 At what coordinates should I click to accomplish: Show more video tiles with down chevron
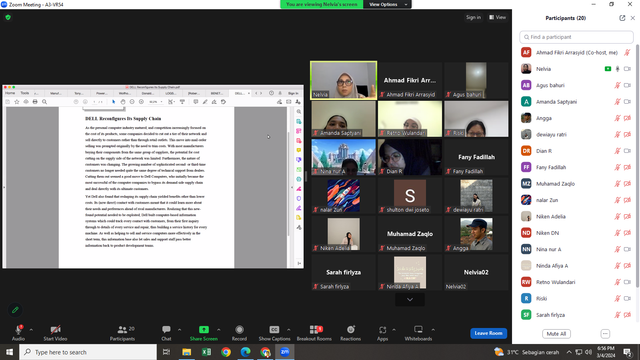[x=410, y=300]
